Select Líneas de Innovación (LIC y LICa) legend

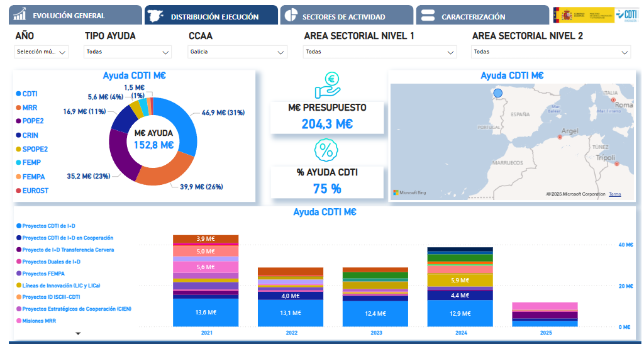click(x=58, y=286)
